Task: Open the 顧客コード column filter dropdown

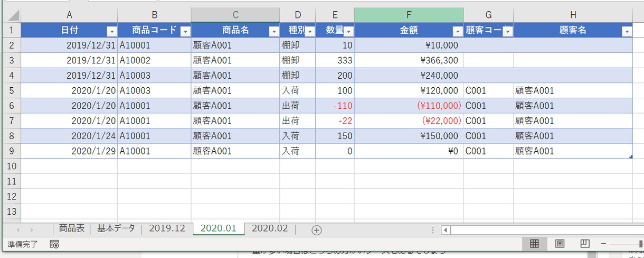Action: pos(507,32)
